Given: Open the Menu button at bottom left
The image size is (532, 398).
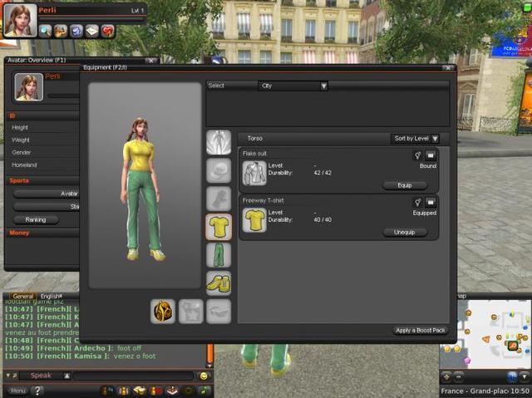Looking at the screenshot, I should pos(17,391).
